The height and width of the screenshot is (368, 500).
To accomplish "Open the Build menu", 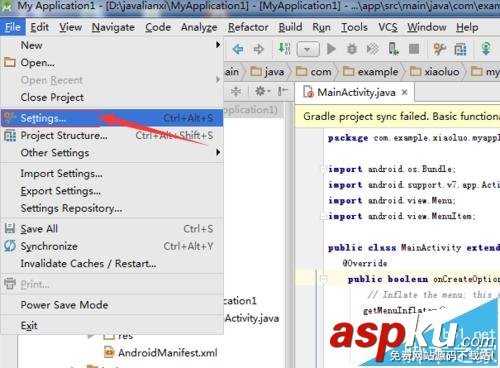I will (290, 27).
